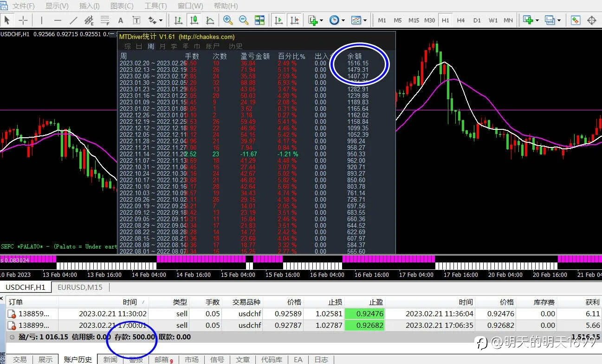Open the 工具(T) menu
This screenshot has width=602, height=364.
click(x=155, y=6)
